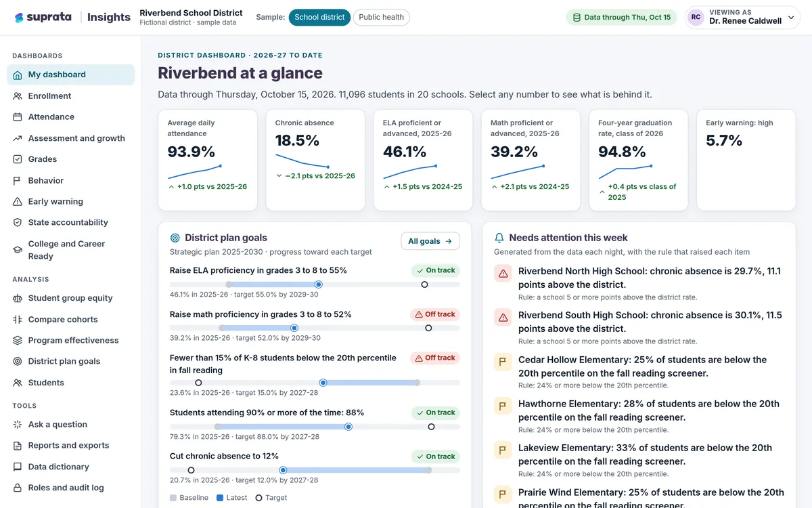Click the Cut chronic absence progress bar

tap(315, 470)
